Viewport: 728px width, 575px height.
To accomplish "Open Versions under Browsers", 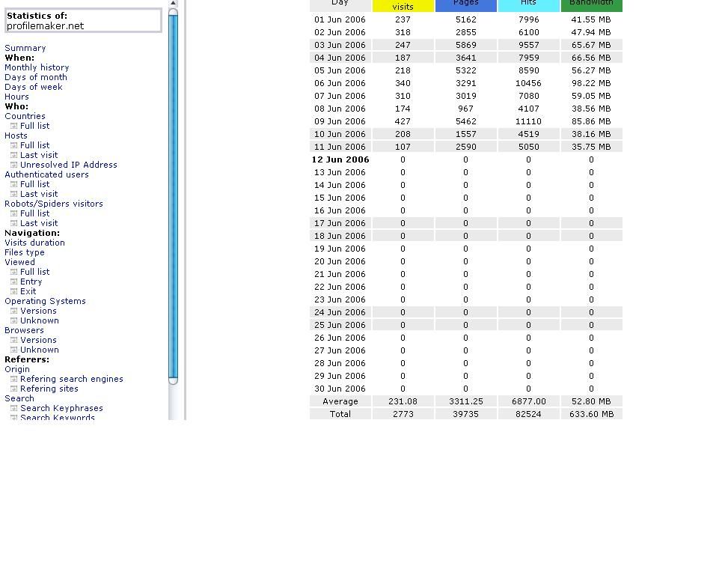I will pos(38,341).
